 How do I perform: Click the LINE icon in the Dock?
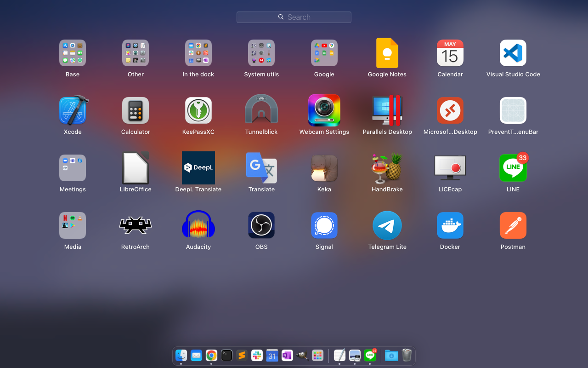click(x=370, y=355)
